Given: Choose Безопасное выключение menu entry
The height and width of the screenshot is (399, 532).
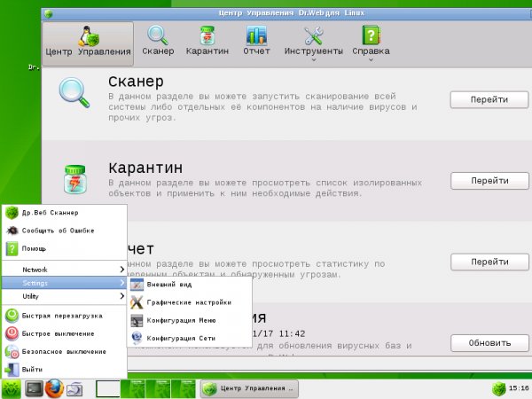Looking at the screenshot, I should (65, 352).
